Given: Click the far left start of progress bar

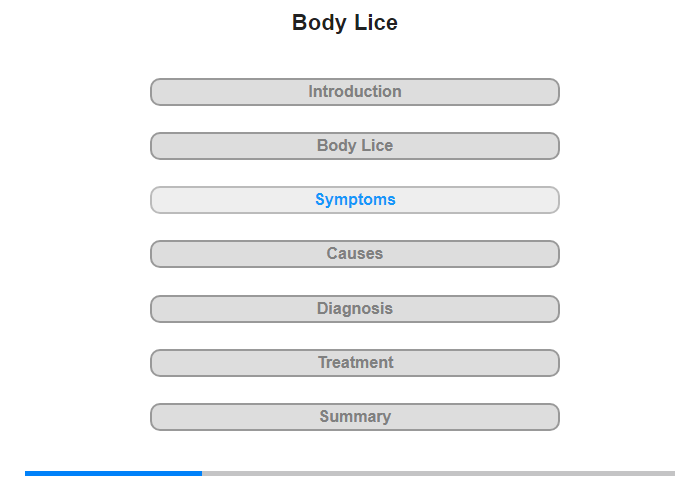Looking at the screenshot, I should tap(28, 473).
